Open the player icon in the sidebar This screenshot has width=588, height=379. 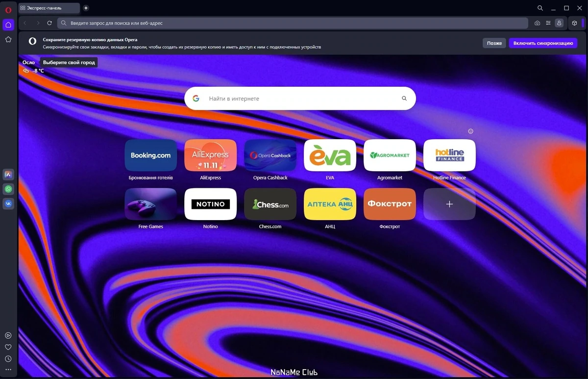coord(8,335)
